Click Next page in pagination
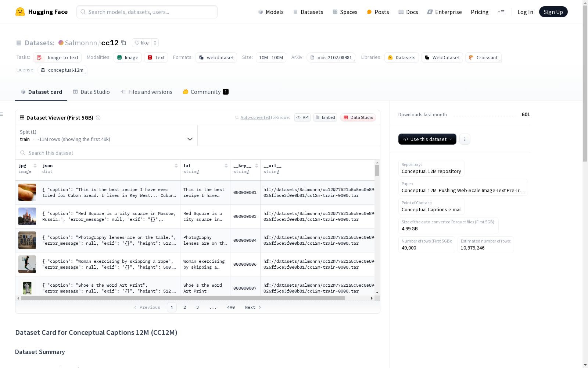The image size is (588, 368). tap(253, 307)
